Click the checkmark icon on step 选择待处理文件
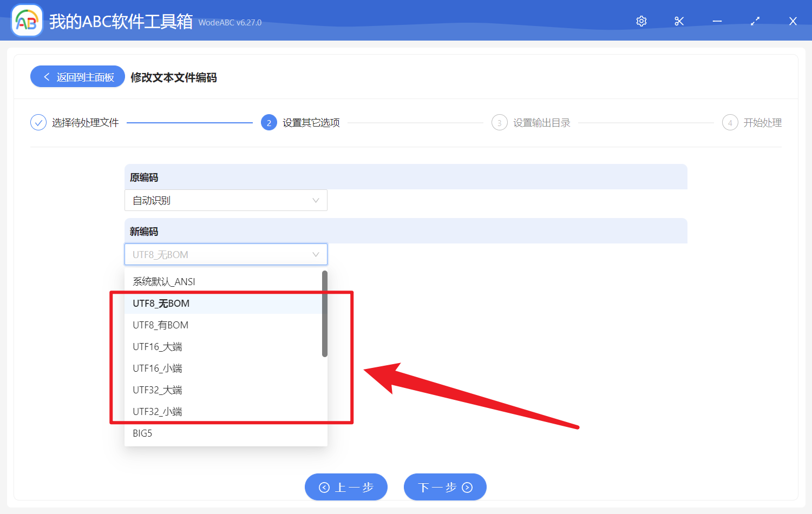Viewport: 812px width, 514px height. (38, 122)
